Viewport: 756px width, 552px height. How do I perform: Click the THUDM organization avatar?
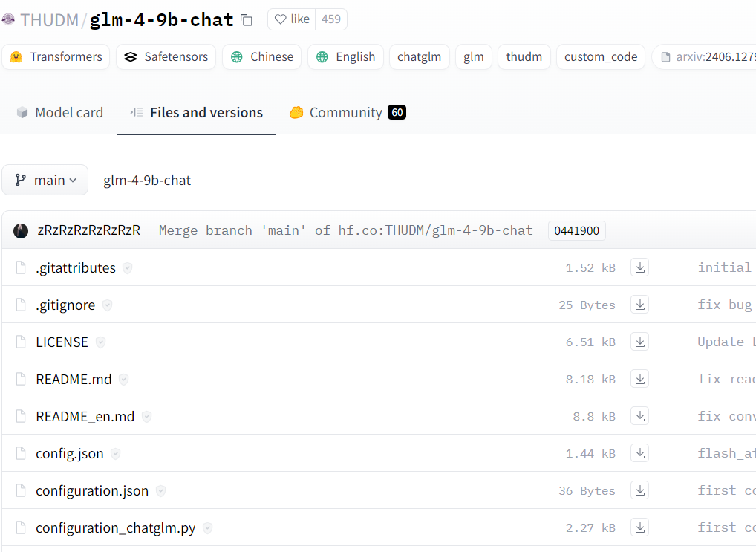click(8, 19)
